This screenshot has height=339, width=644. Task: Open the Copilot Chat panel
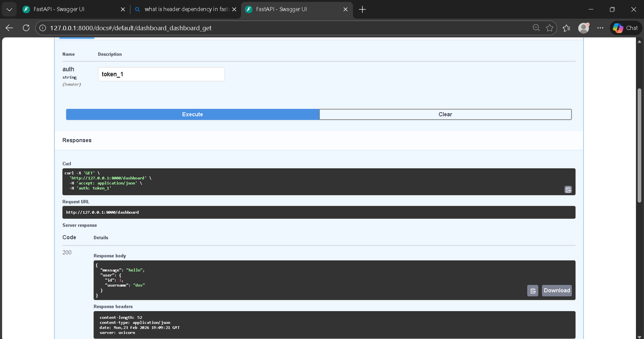coord(626,28)
